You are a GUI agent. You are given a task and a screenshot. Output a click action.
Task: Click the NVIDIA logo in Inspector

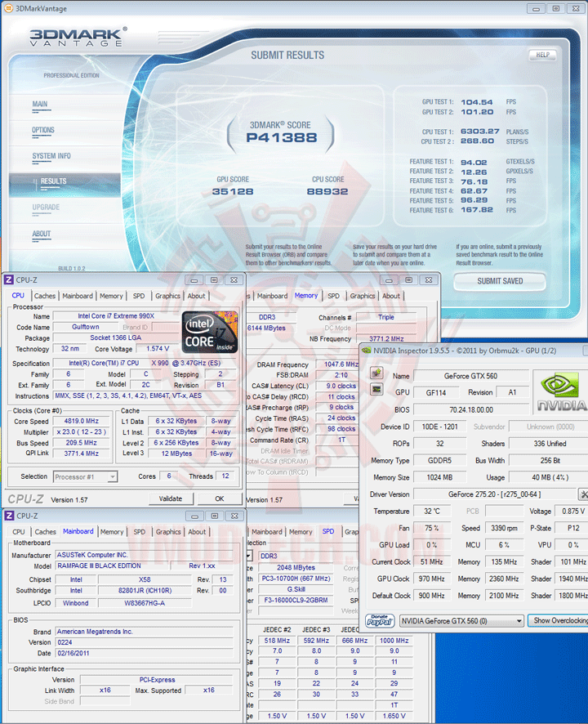click(560, 392)
